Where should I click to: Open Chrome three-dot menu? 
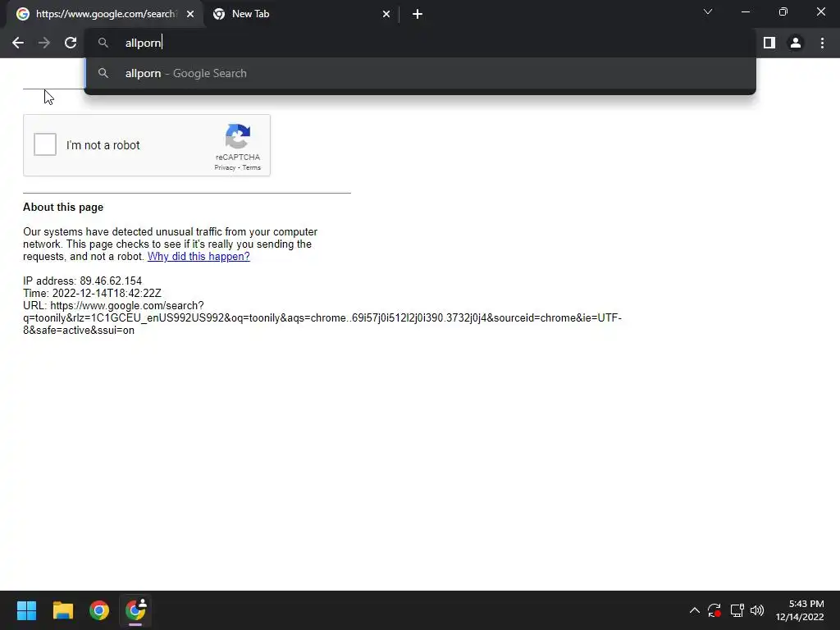(x=822, y=43)
